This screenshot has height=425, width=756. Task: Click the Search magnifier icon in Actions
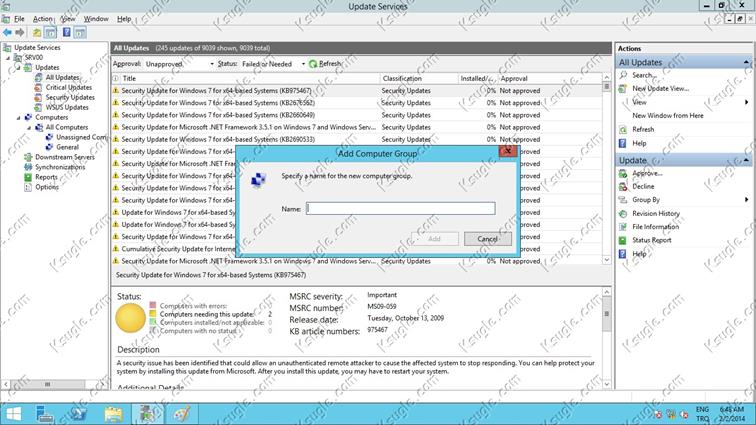coord(623,75)
